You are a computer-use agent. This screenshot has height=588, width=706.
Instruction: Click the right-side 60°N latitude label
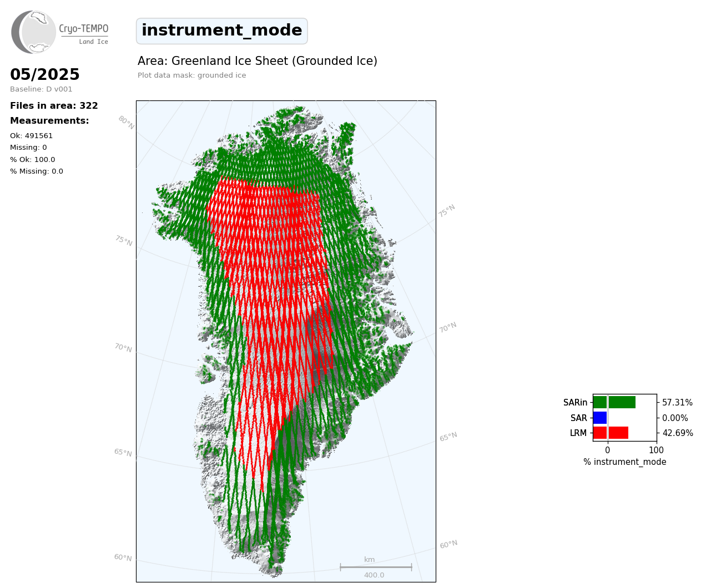[x=448, y=545]
